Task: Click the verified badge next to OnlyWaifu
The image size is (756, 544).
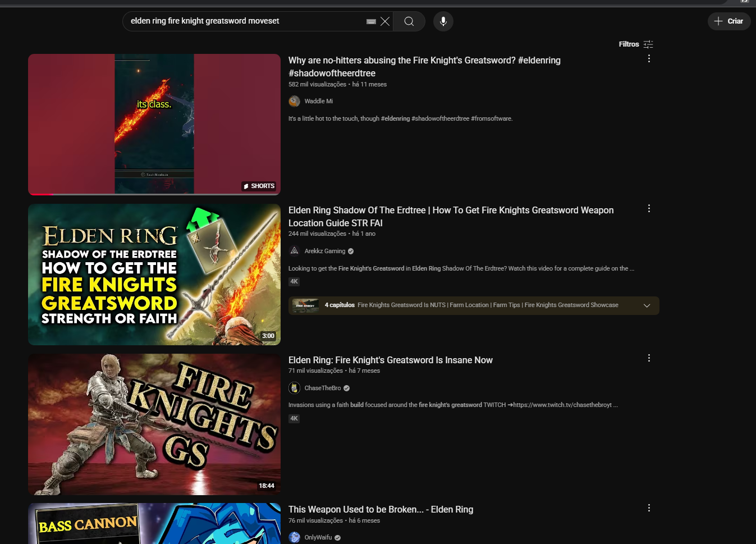Action: click(337, 537)
